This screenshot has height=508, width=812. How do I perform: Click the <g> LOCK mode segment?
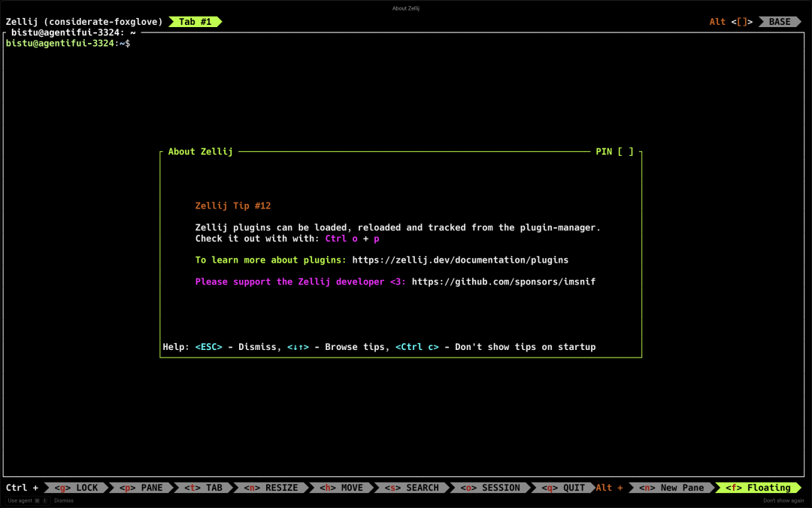tap(76, 488)
